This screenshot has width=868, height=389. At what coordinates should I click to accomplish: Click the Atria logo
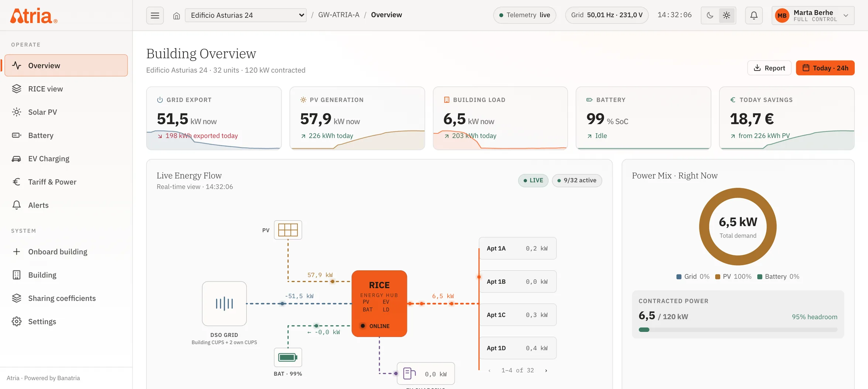[x=34, y=16]
